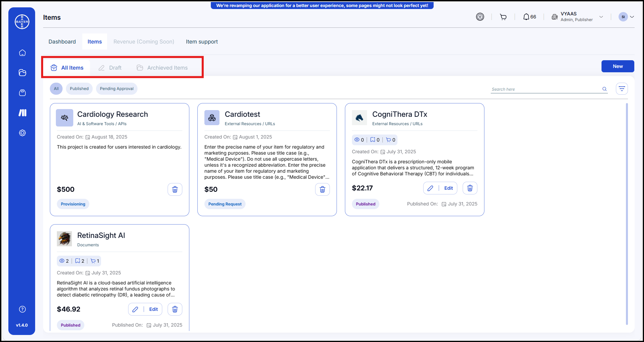Open the help question mark icon
The width and height of the screenshot is (644, 342).
22,309
